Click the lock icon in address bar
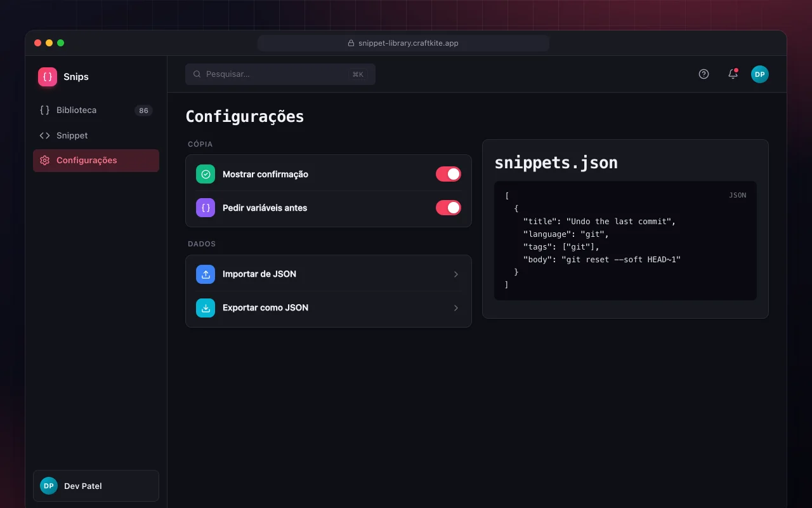The width and height of the screenshot is (812, 508). 351,43
